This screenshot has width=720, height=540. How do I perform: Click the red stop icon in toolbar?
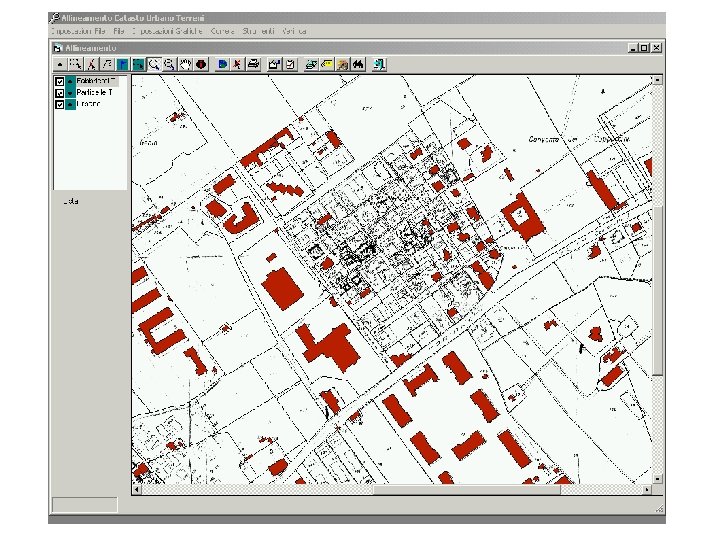click(x=201, y=64)
